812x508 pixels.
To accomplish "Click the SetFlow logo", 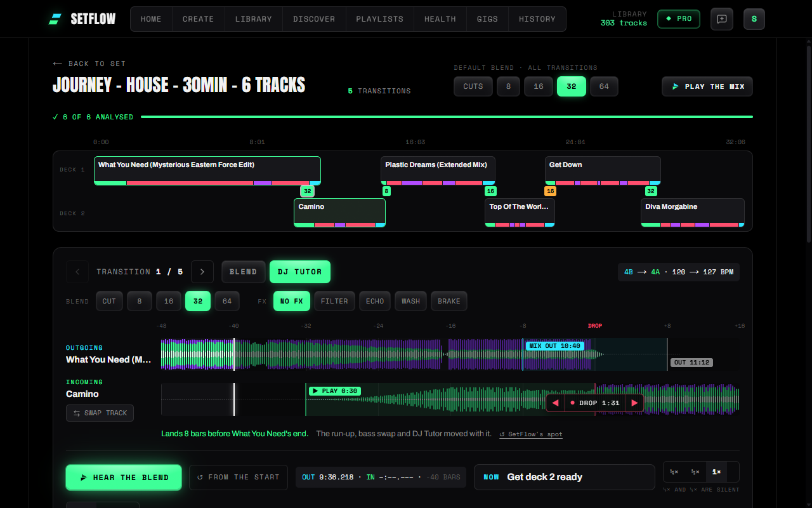I will (x=82, y=19).
